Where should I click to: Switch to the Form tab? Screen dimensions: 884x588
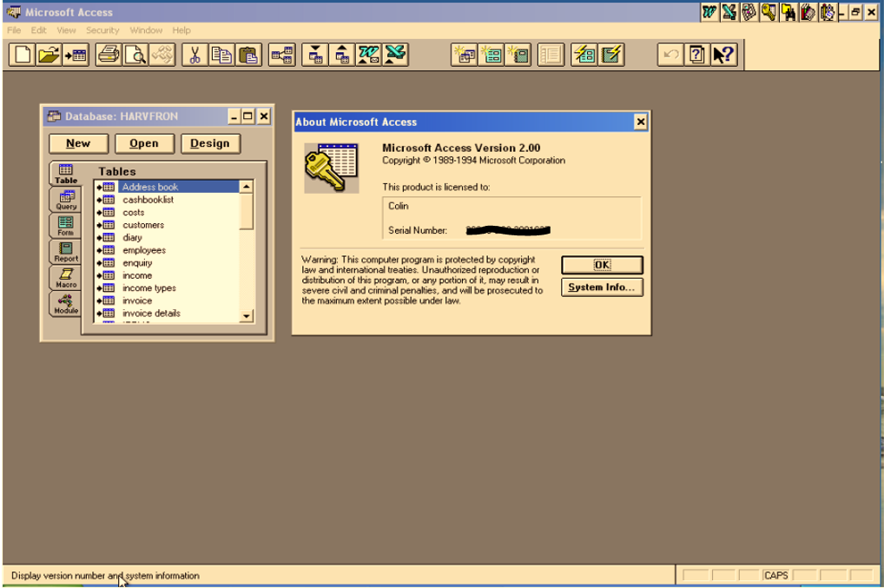point(66,226)
